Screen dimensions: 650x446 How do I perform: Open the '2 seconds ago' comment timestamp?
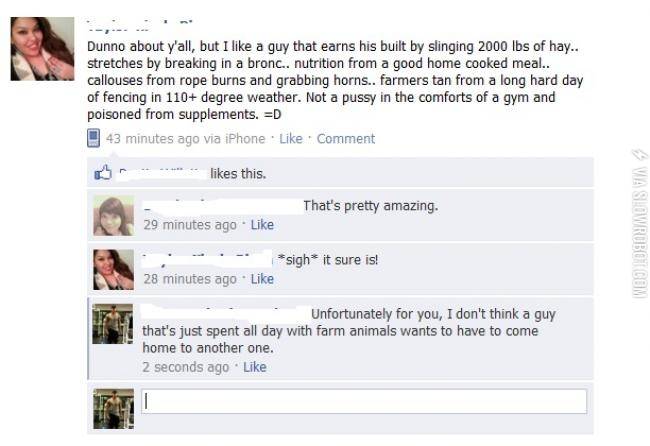pos(185,367)
